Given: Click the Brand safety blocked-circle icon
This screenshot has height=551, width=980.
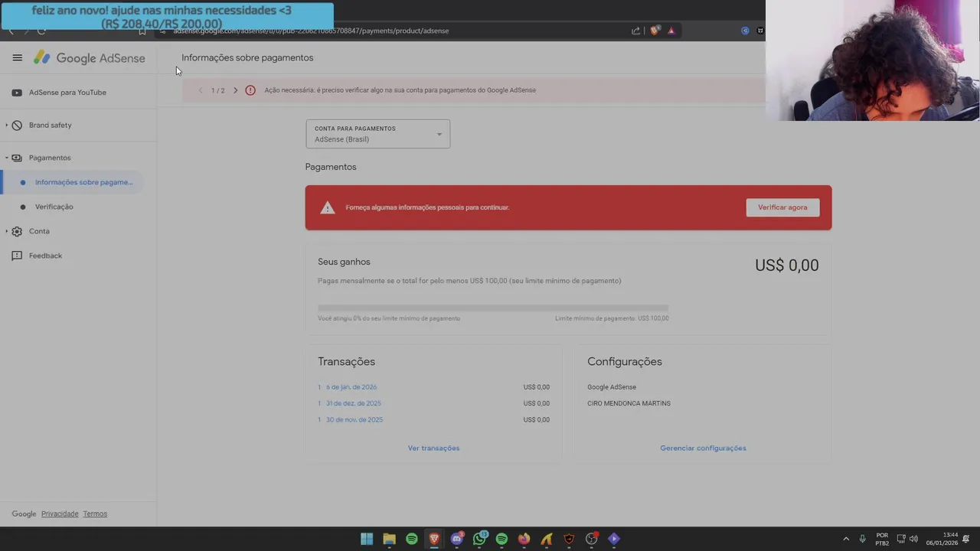Looking at the screenshot, I should [x=17, y=126].
